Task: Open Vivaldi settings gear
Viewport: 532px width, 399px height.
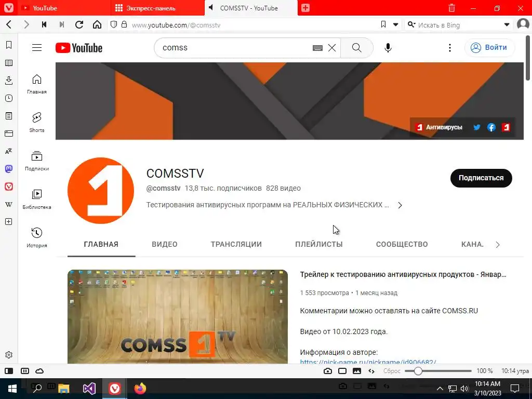Action: [x=9, y=354]
